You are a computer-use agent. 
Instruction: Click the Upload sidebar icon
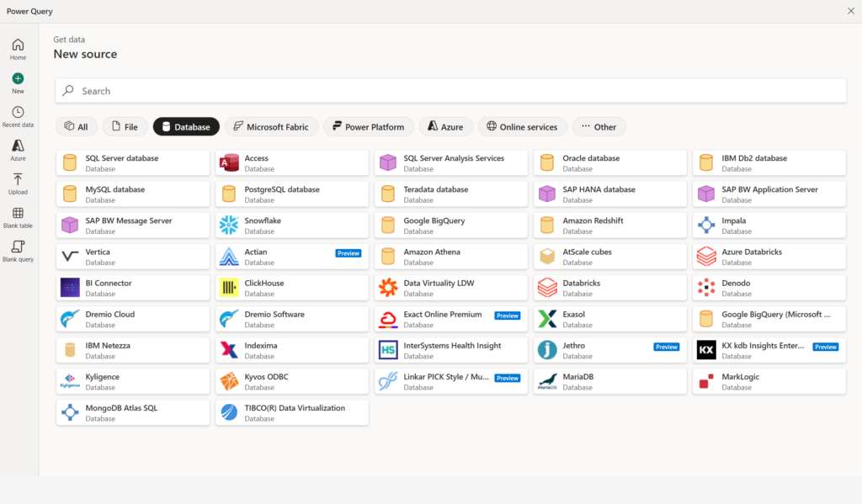pyautogui.click(x=18, y=183)
